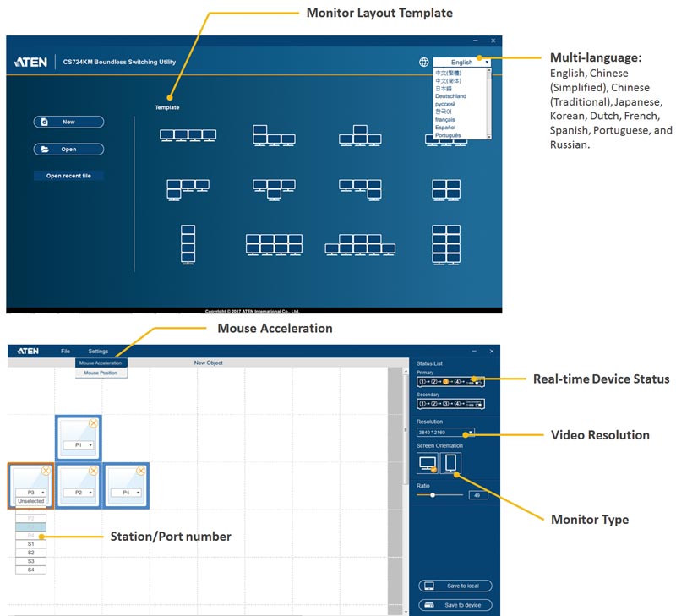The image size is (676, 616).
Task: Click the "Template" heading
Action: pyautogui.click(x=167, y=107)
